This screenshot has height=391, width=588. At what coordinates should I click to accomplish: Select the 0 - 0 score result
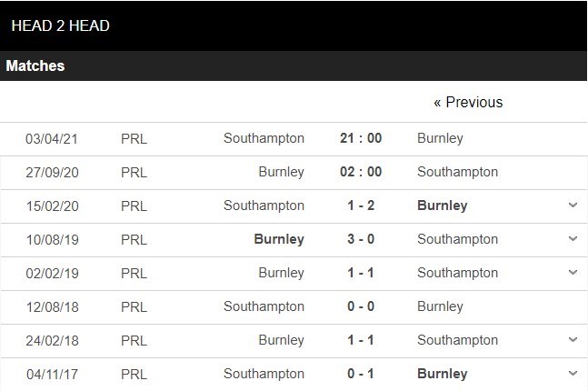(361, 306)
